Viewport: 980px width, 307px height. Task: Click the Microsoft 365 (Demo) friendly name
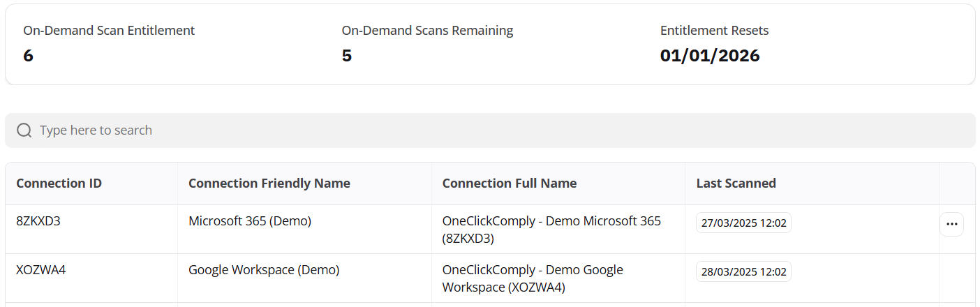click(250, 221)
